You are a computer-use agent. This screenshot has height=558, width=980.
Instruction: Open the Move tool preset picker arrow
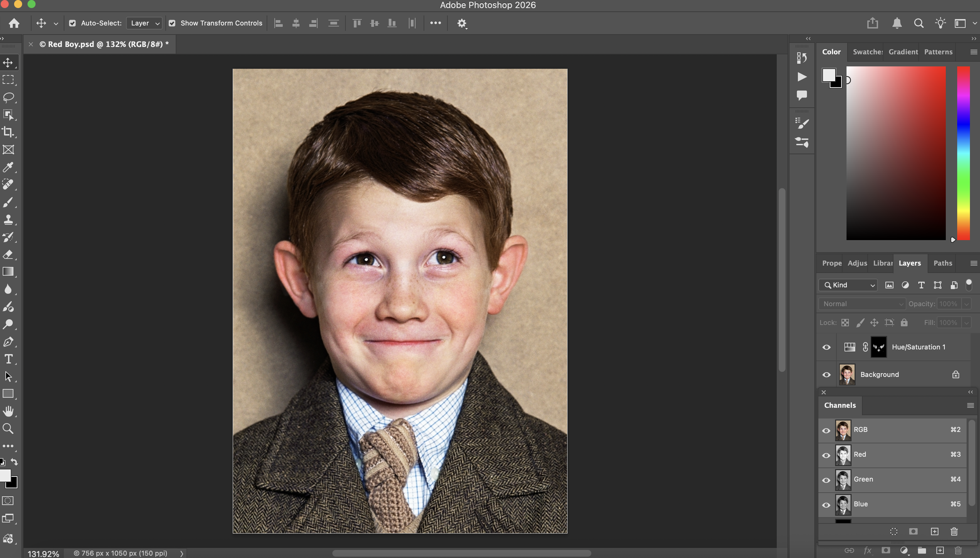56,24
